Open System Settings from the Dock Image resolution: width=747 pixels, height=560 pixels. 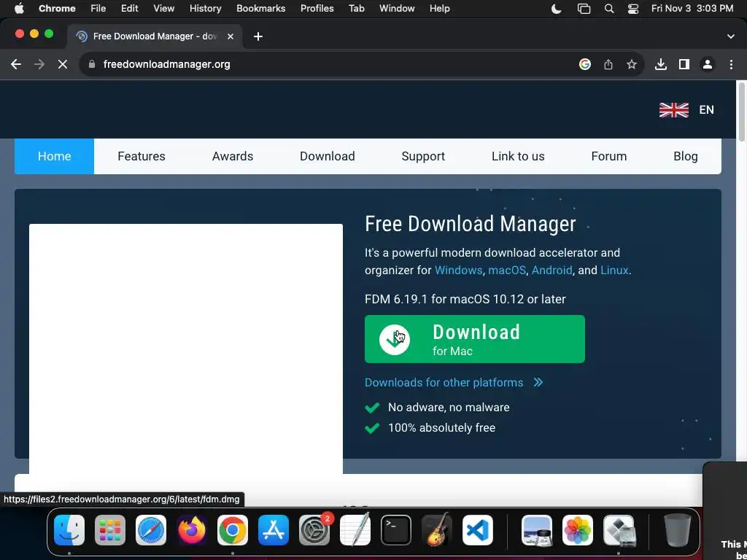pyautogui.click(x=314, y=530)
